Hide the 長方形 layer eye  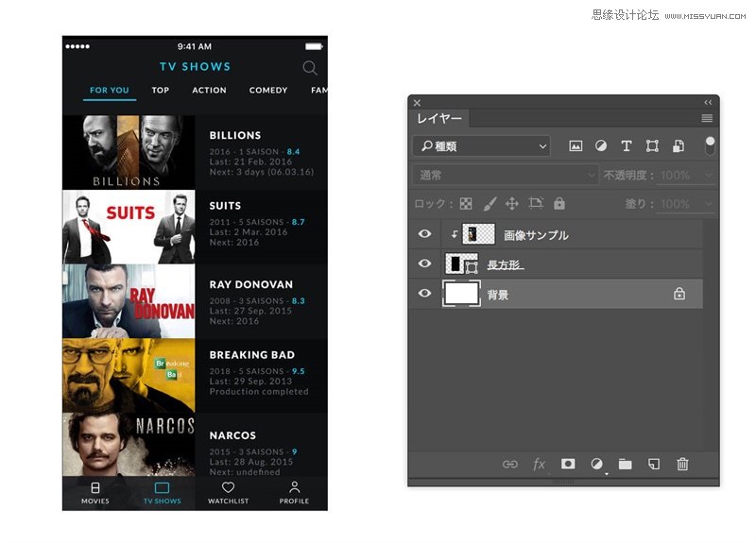tap(424, 263)
